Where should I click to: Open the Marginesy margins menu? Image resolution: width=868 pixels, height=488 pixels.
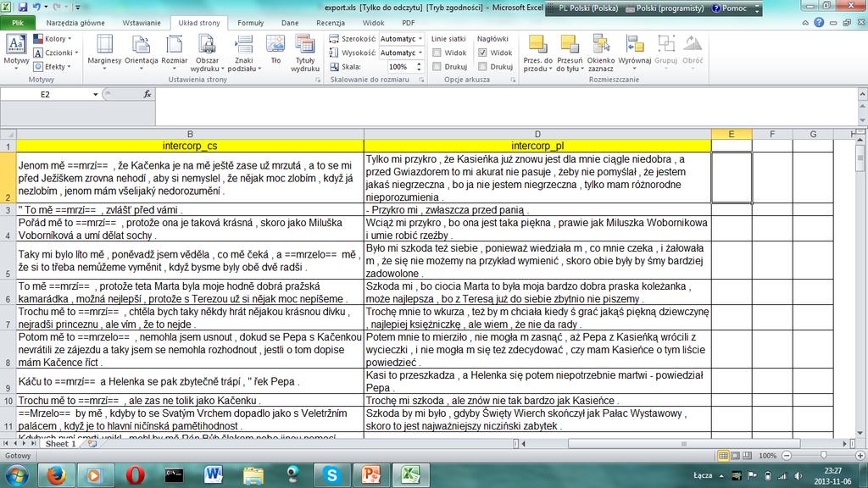tap(104, 53)
